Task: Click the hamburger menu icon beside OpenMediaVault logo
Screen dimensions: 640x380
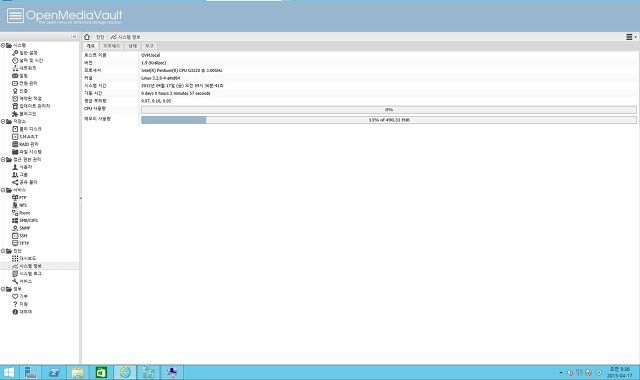Action: (x=15, y=16)
